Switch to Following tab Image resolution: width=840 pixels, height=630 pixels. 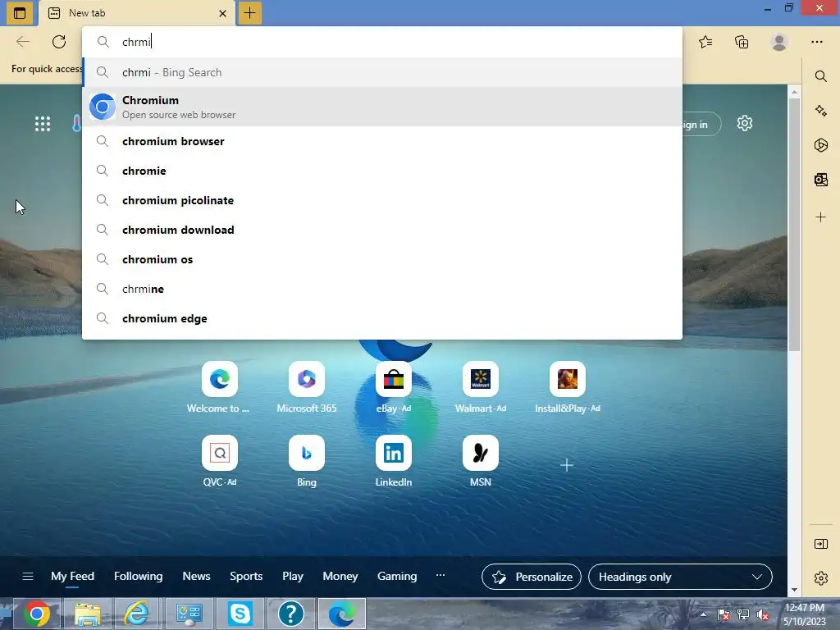tap(138, 577)
